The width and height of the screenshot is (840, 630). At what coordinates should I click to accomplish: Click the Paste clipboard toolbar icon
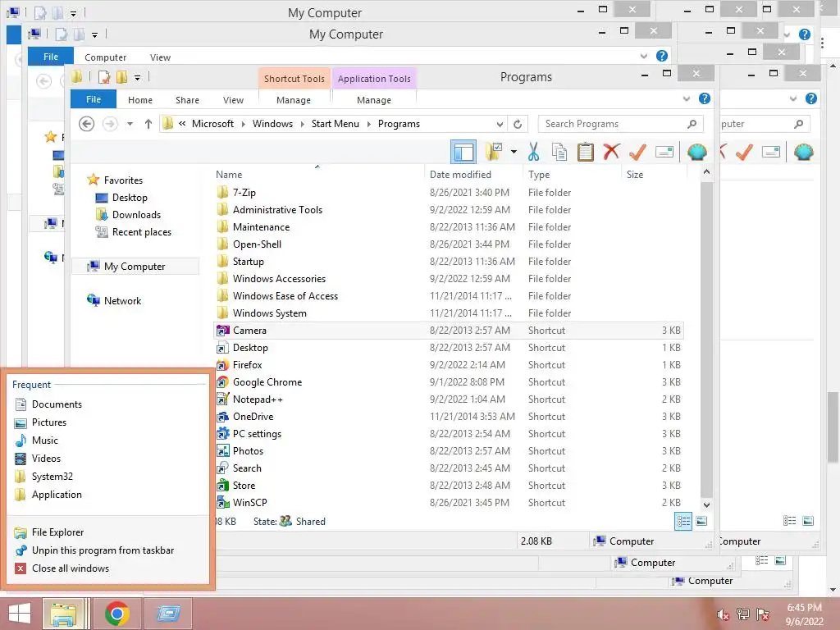(x=586, y=152)
